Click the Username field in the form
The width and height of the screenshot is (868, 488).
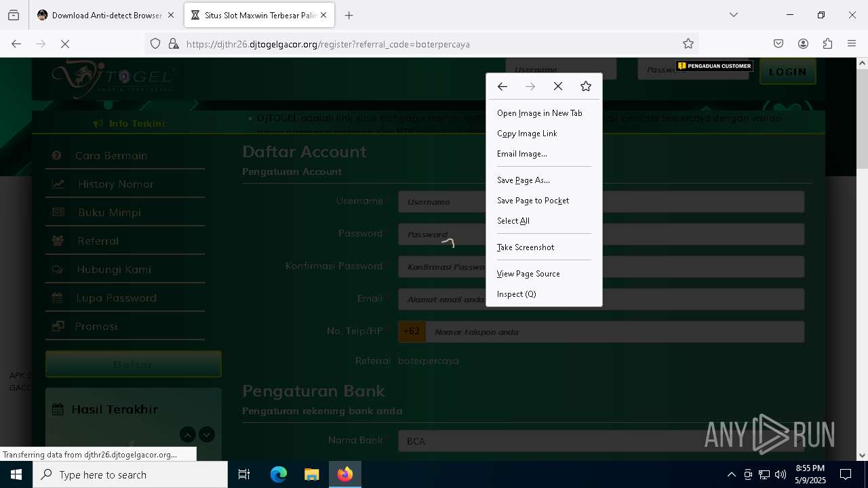point(601,201)
